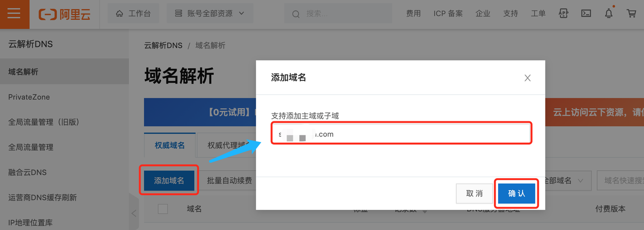Select 域名解析 in the sidebar
Screen dimensions: 644x230
pyautogui.click(x=23, y=72)
